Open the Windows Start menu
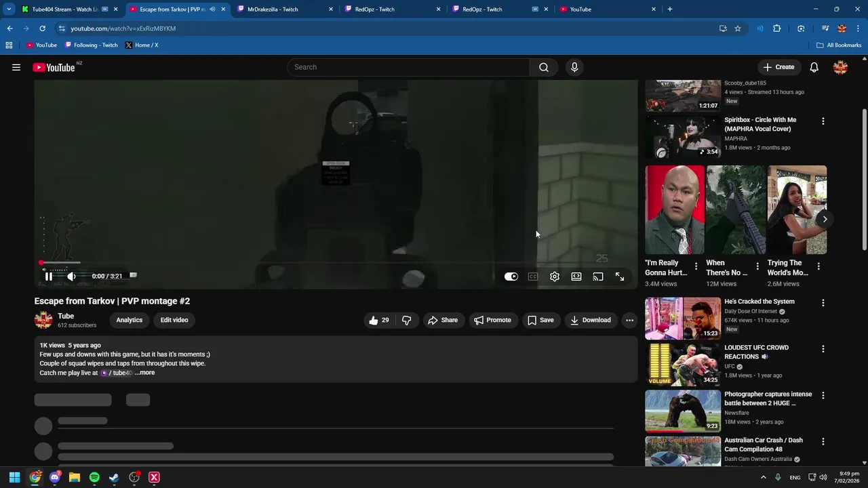 [x=15, y=477]
